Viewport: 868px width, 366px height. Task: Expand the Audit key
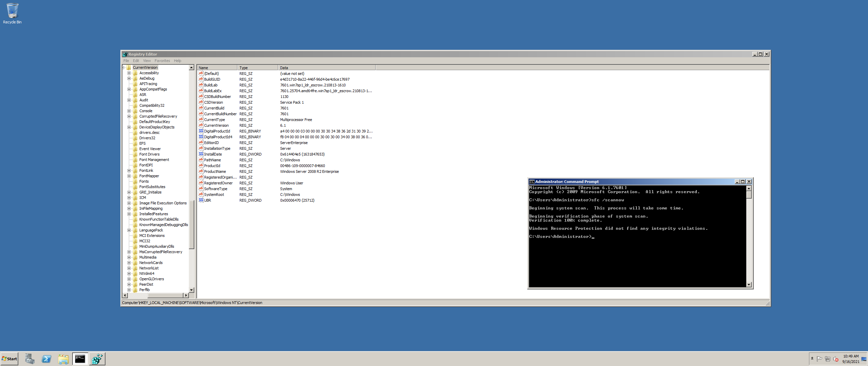point(129,100)
